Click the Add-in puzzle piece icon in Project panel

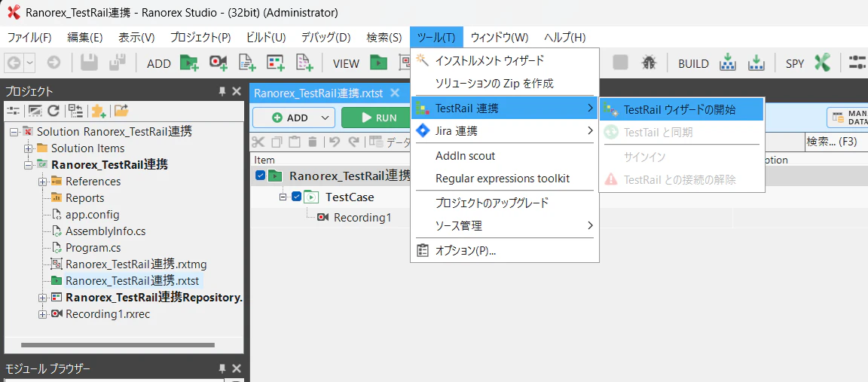(99, 111)
